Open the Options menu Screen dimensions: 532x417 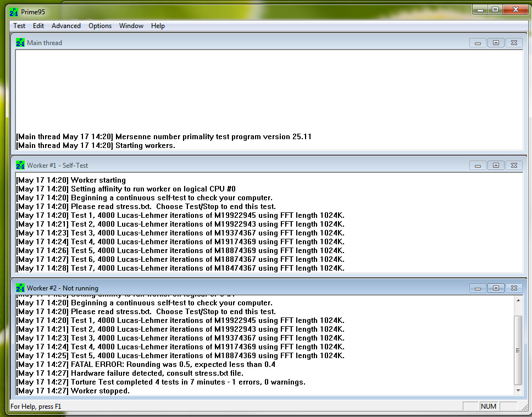[100, 26]
